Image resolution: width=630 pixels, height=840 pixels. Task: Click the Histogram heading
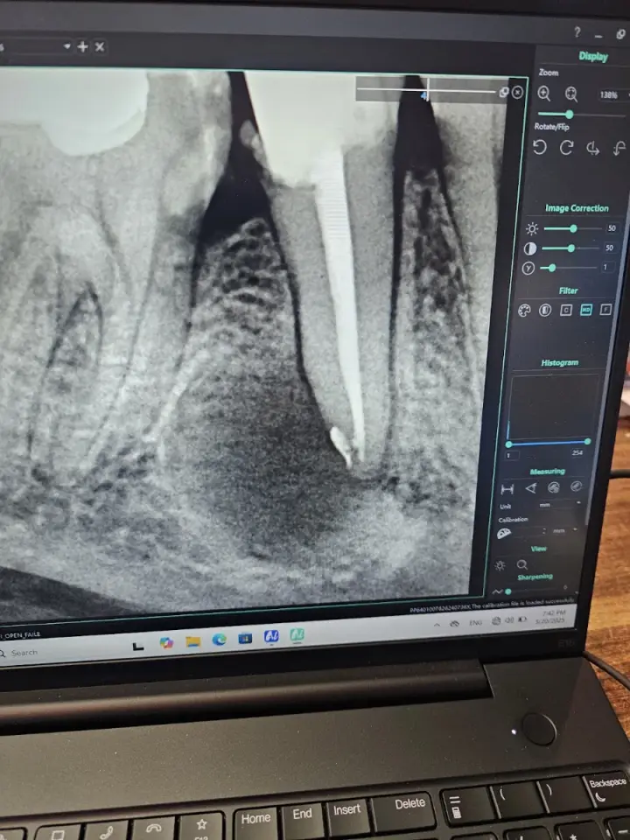559,362
